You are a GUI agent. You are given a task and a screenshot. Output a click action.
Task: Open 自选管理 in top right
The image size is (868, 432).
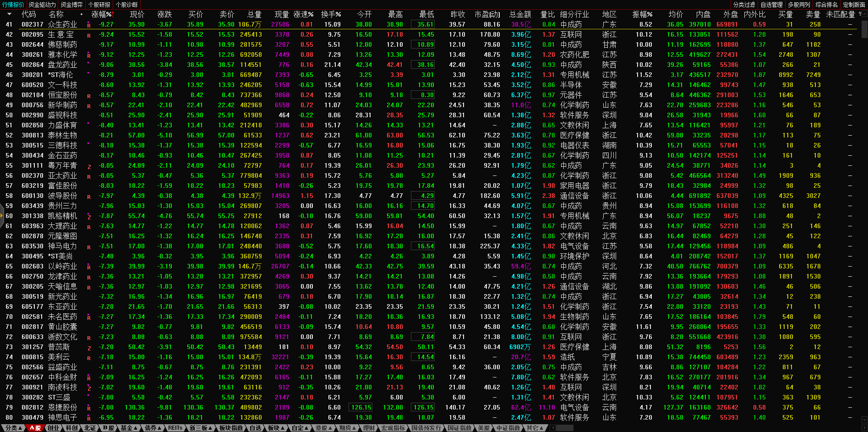(771, 5)
